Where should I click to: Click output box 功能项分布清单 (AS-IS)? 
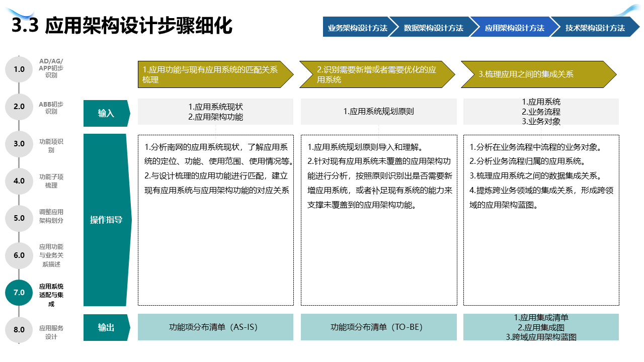click(215, 327)
